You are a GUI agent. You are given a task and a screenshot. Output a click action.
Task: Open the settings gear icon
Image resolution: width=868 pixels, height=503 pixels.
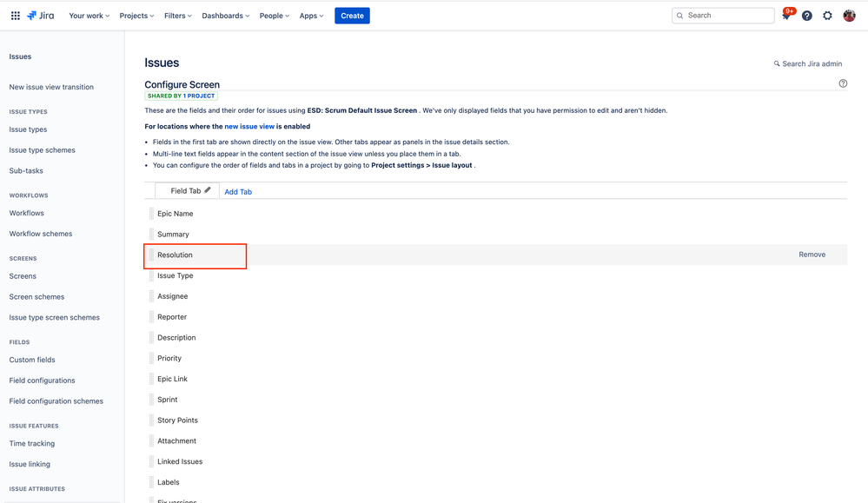click(x=827, y=16)
